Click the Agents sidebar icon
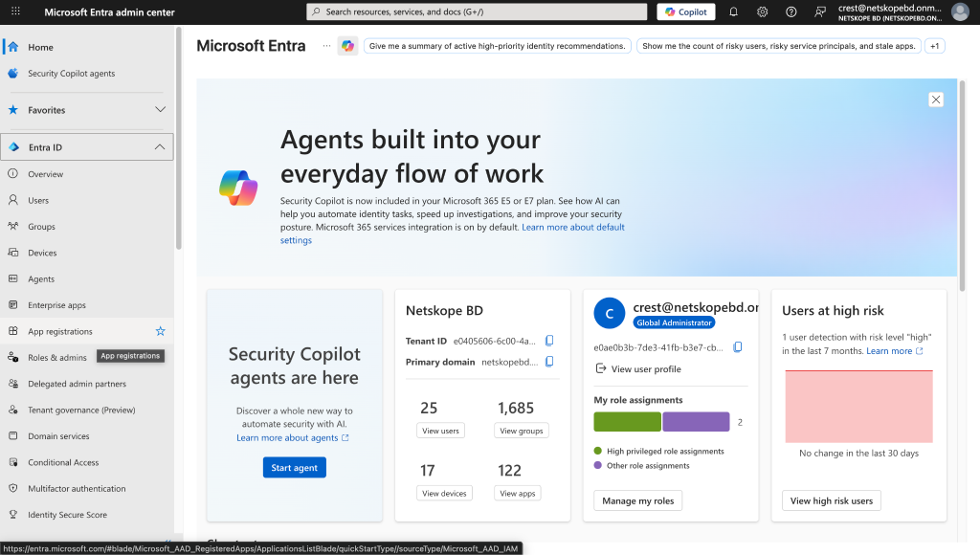Viewport: 980px width, 555px height. click(x=13, y=278)
